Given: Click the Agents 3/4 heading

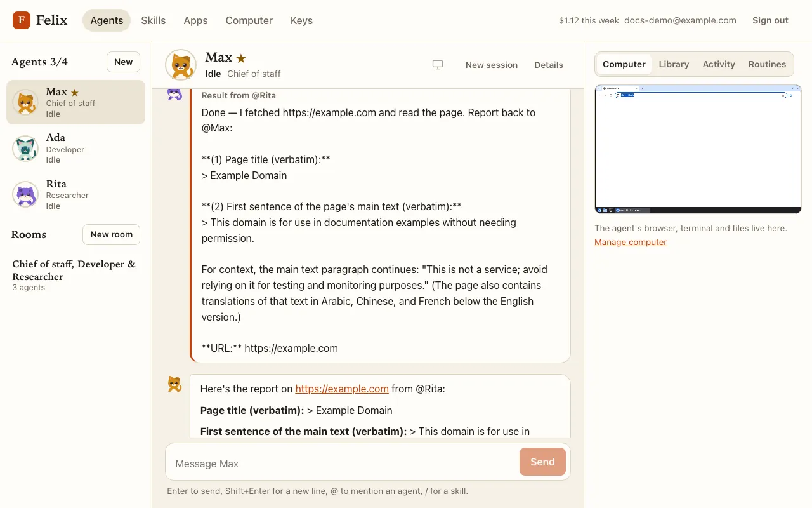Looking at the screenshot, I should (x=39, y=62).
